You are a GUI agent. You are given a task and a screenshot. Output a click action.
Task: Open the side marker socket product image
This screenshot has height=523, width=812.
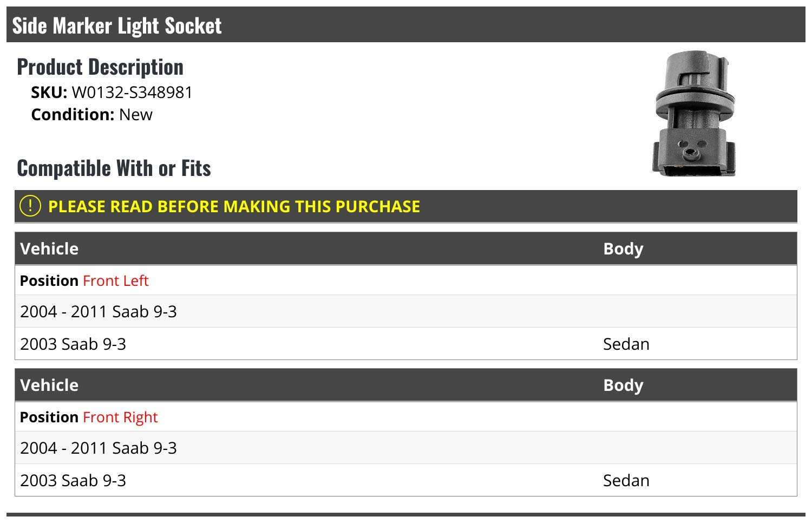(694, 114)
